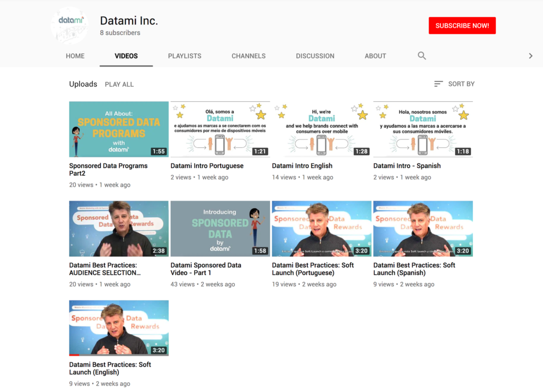Viewport: 543px width, 392px height.
Task: Click the 8 subscribers count
Action: (x=120, y=33)
